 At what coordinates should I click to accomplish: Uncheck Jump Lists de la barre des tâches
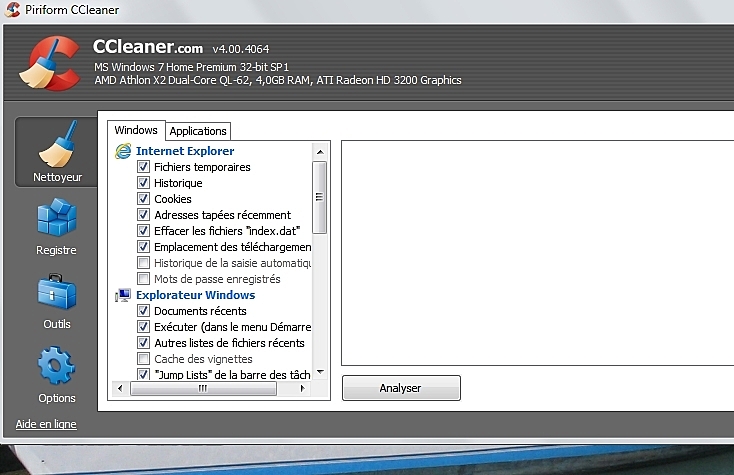(x=144, y=374)
